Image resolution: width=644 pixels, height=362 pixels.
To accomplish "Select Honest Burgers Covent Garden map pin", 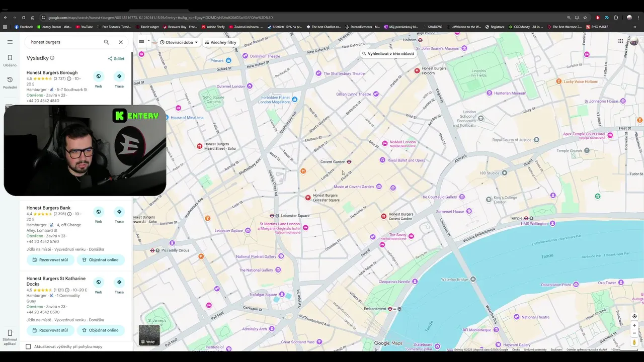I will tap(384, 216).
